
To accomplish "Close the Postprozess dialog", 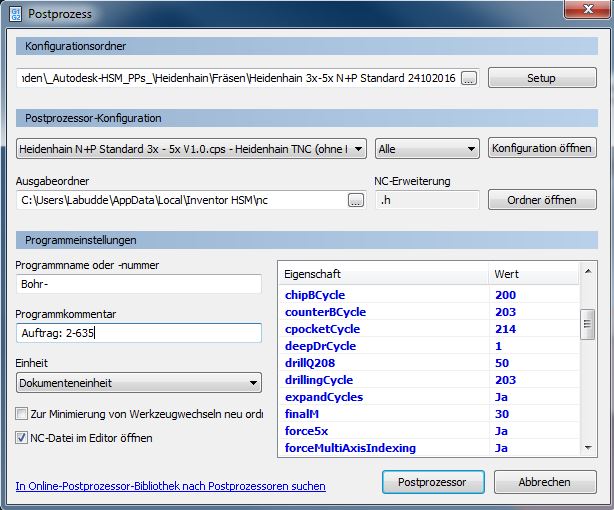I will coord(587,9).
